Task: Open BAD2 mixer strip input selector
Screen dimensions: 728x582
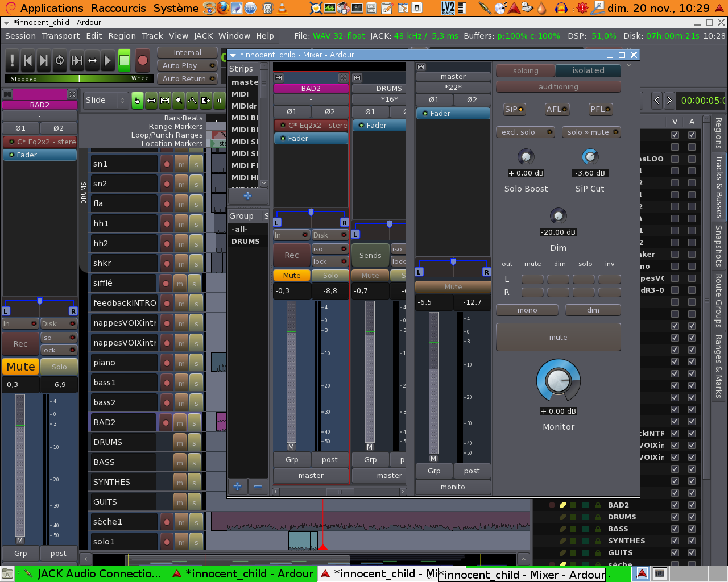Action: click(311, 99)
